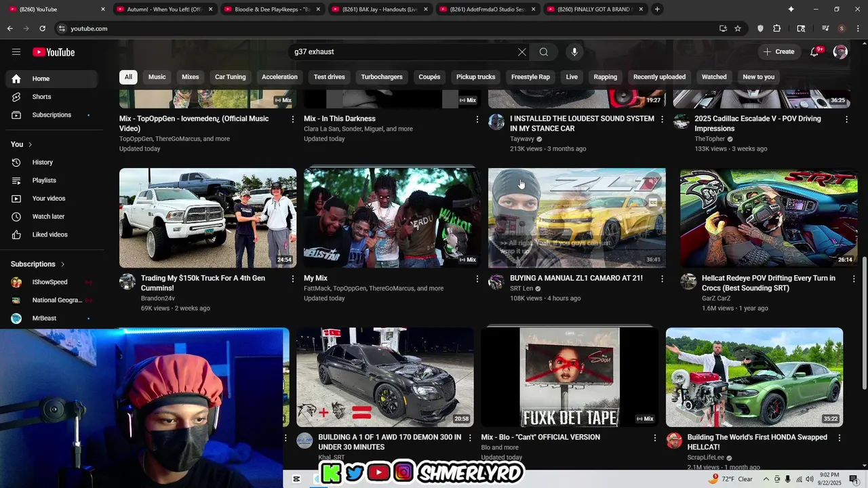Show hidden system tray icons
This screenshot has width=868, height=488.
(x=766, y=479)
